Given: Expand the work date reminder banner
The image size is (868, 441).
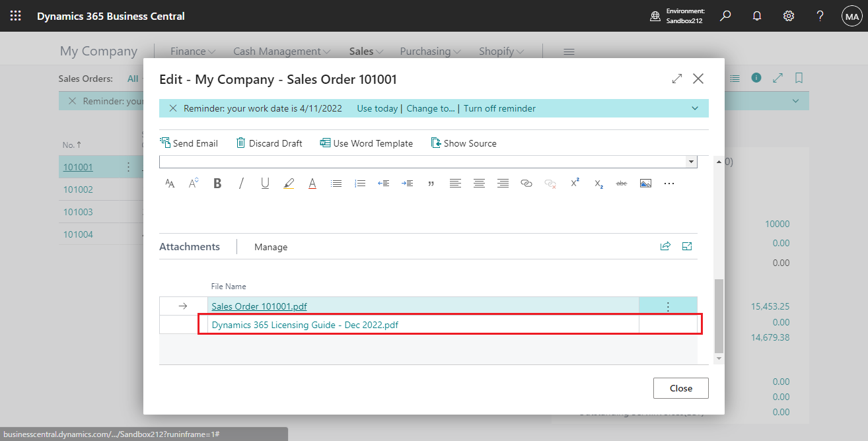Looking at the screenshot, I should coord(694,108).
